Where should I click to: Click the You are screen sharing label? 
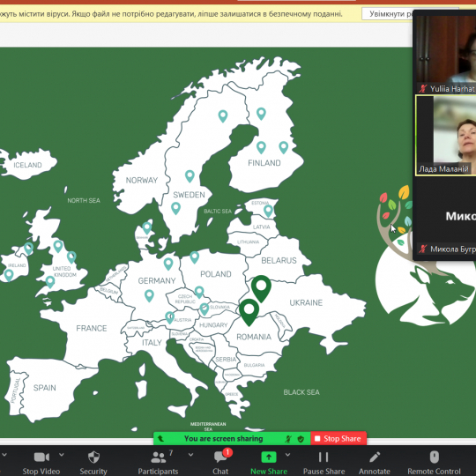[223, 439]
